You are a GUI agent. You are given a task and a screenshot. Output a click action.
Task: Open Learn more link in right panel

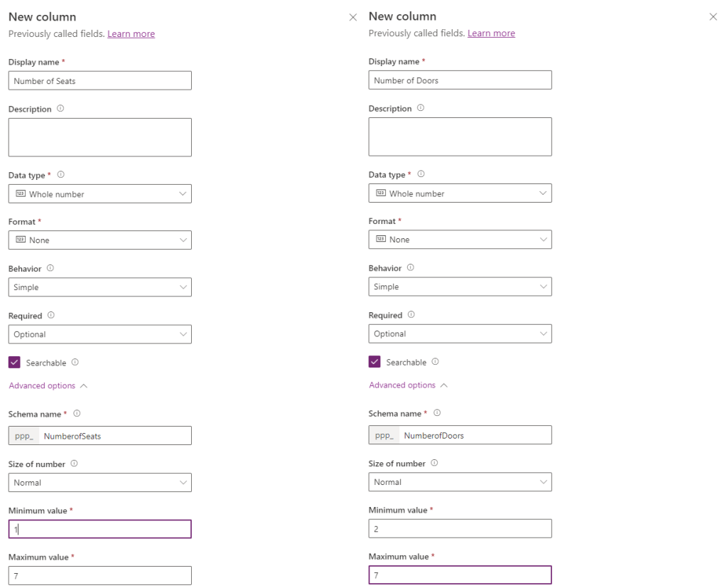tap(491, 33)
